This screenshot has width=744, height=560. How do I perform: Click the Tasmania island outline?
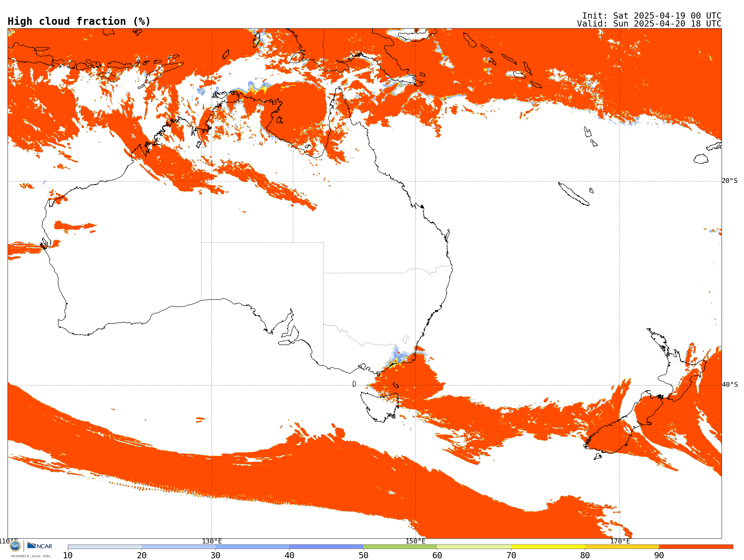point(380,406)
